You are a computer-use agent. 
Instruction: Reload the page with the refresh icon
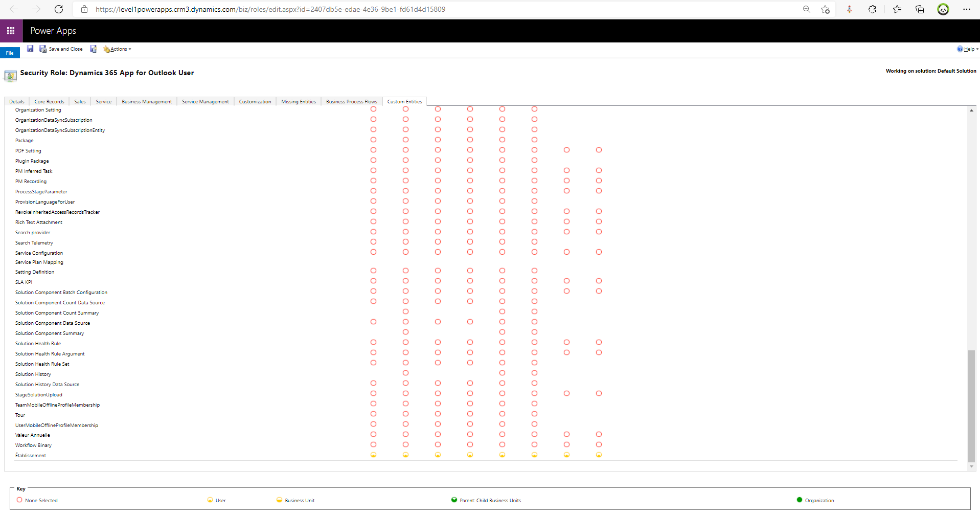(59, 9)
